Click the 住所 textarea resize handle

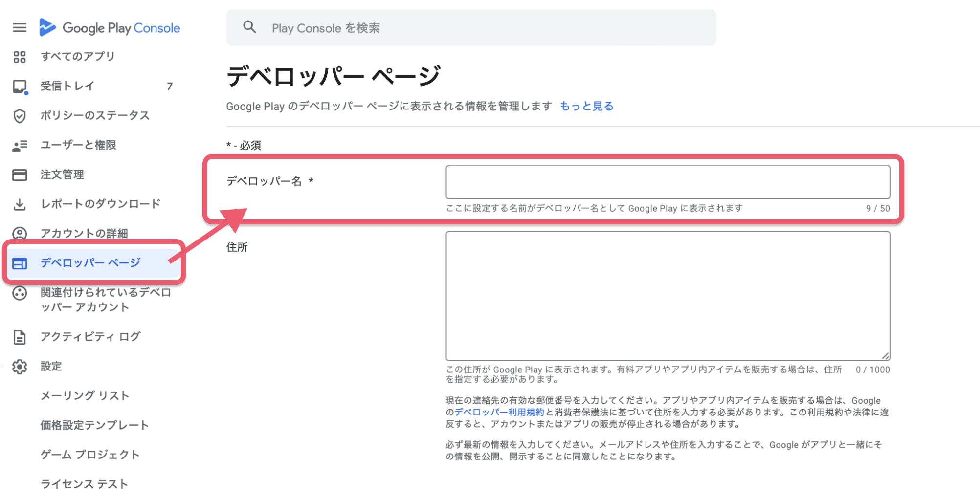(885, 356)
